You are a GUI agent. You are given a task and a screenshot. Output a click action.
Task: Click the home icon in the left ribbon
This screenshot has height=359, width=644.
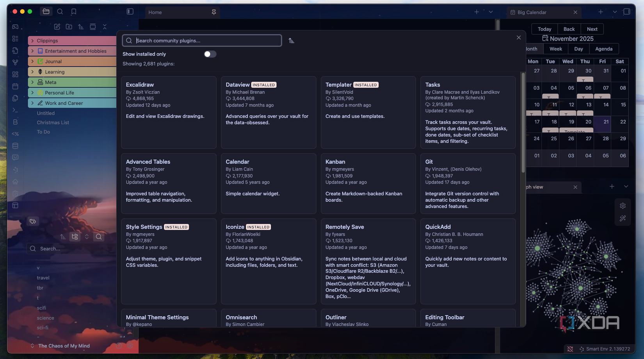(x=15, y=182)
